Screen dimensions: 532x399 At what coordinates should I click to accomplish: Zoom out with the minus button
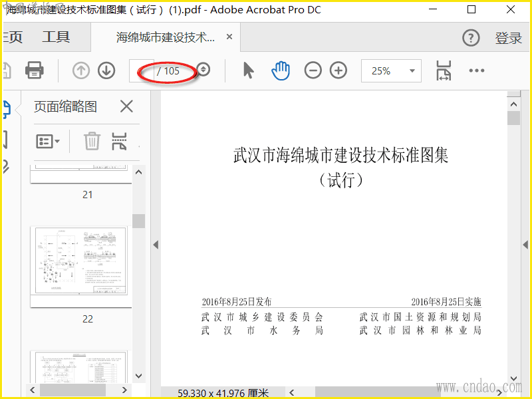tap(313, 70)
